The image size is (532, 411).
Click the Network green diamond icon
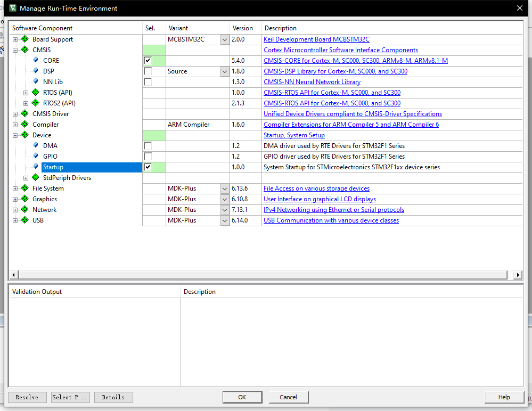click(25, 209)
